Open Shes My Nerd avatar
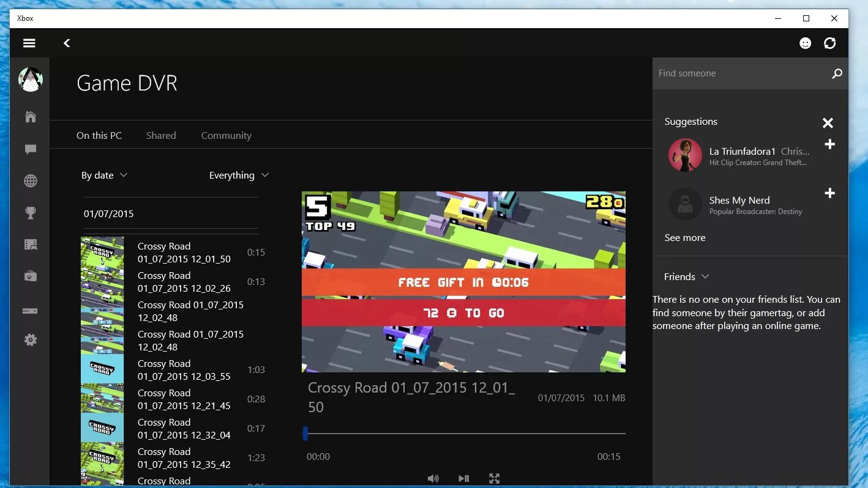The height and width of the screenshot is (488, 868). (x=685, y=204)
